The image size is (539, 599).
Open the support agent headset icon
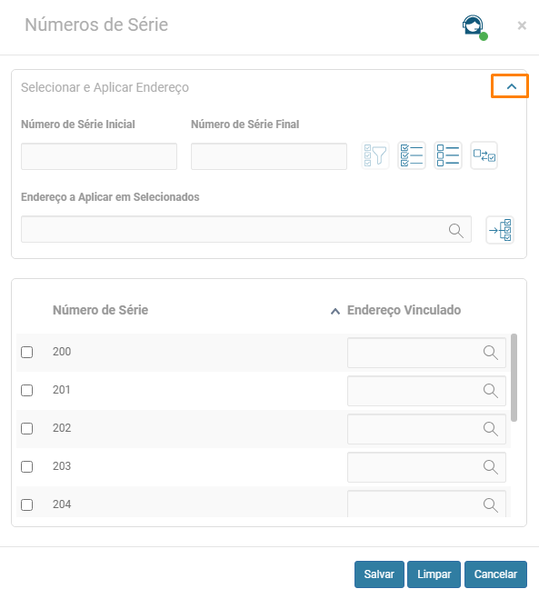pos(474,27)
